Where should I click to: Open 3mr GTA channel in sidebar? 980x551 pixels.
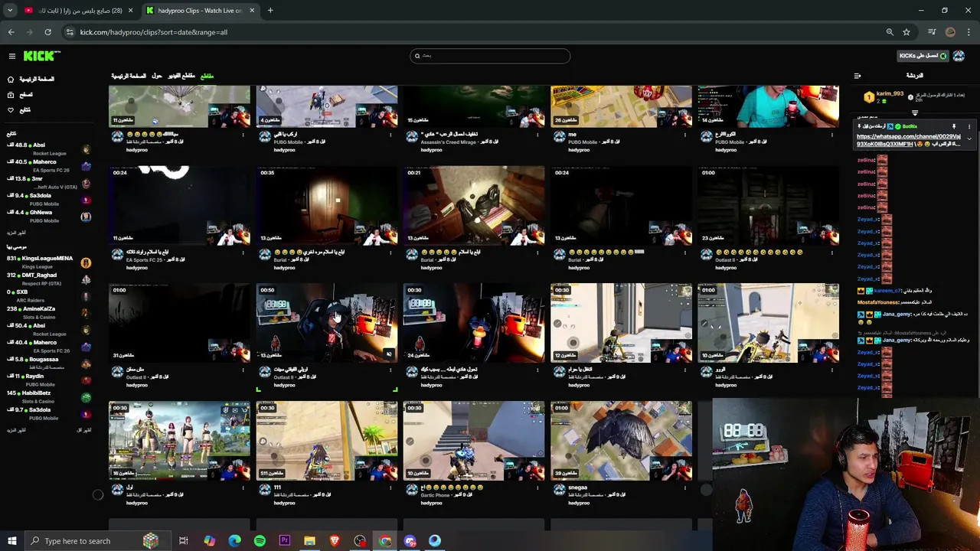coord(48,182)
